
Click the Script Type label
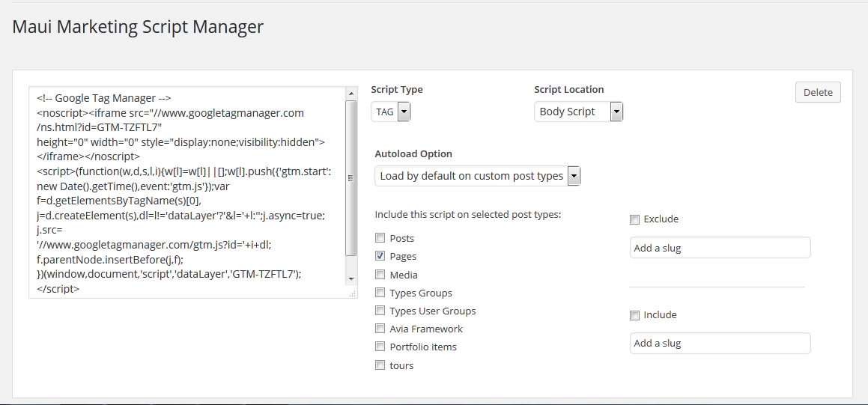point(397,90)
